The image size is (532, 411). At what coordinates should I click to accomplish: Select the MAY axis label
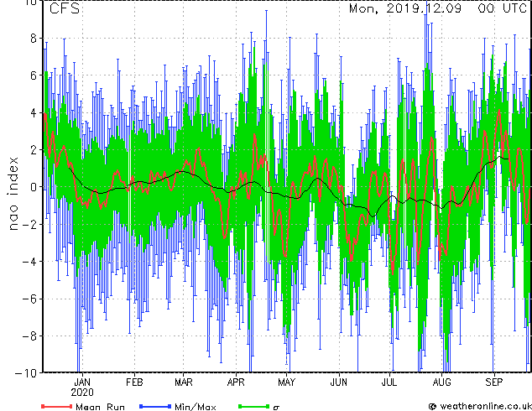[x=286, y=382]
